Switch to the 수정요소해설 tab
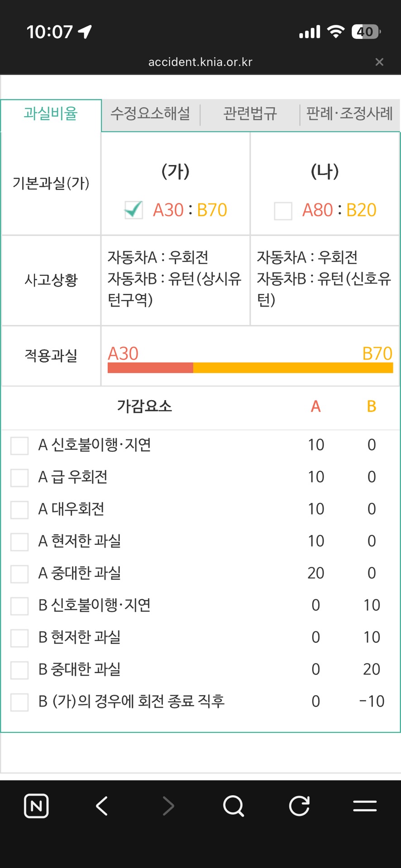Image resolution: width=401 pixels, height=868 pixels. [x=150, y=113]
